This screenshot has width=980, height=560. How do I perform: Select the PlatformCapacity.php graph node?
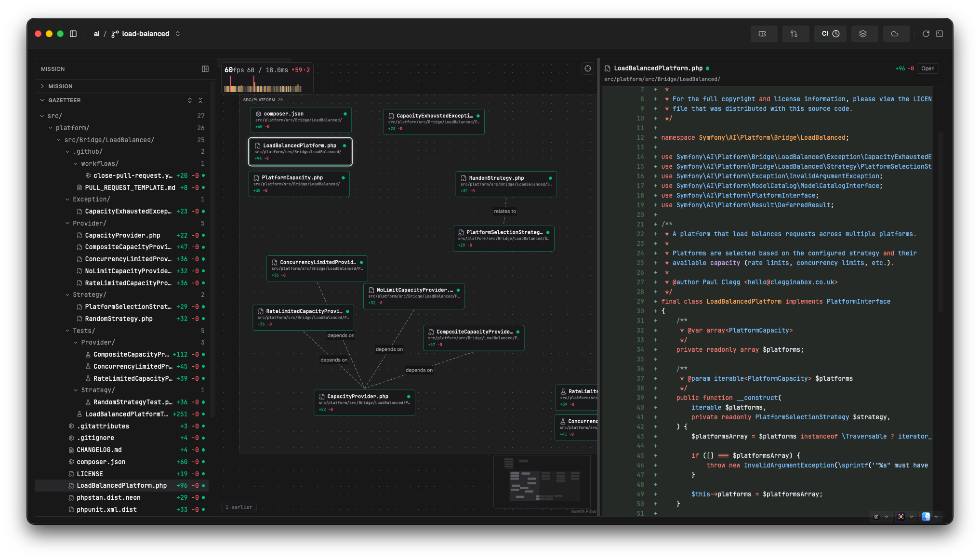299,184
